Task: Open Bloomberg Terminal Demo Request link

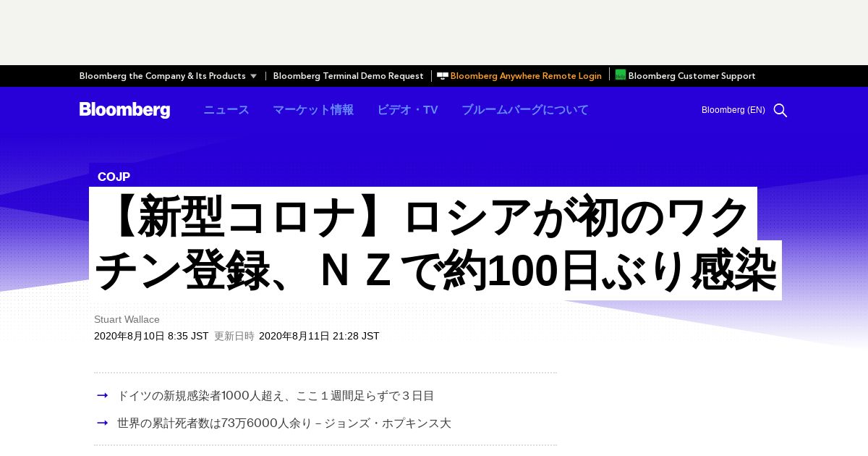Action: click(348, 76)
